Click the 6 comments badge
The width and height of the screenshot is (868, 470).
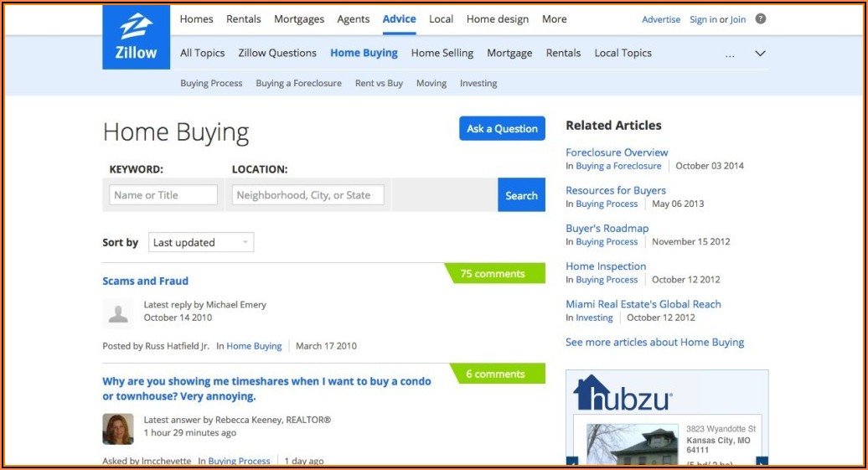tap(498, 374)
